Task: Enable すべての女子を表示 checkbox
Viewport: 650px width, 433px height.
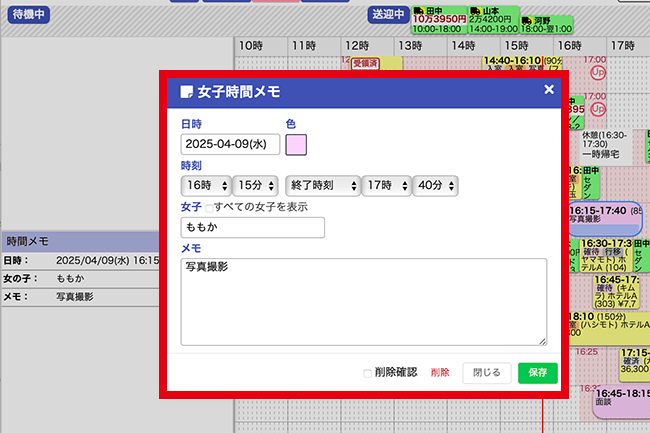Action: pyautogui.click(x=209, y=207)
